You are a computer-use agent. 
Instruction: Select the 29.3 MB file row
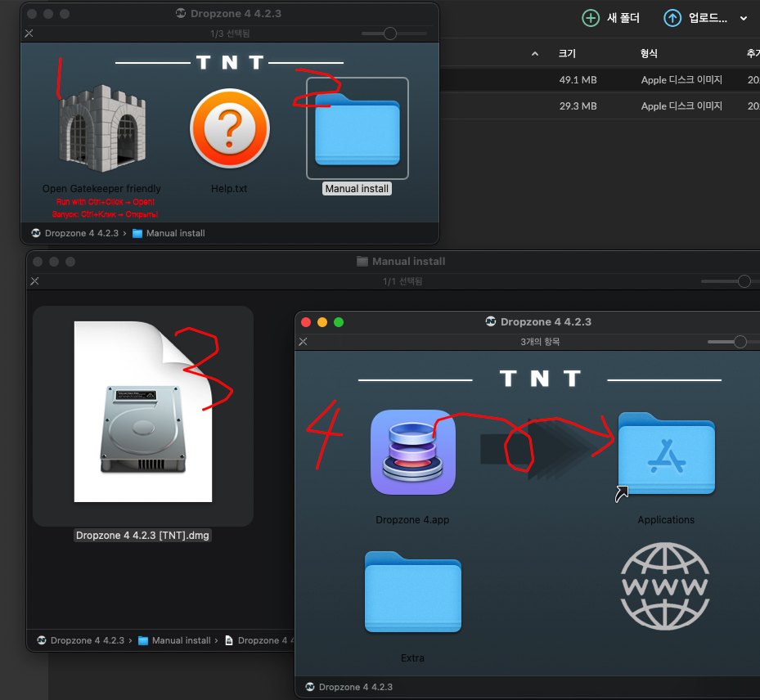(600, 106)
